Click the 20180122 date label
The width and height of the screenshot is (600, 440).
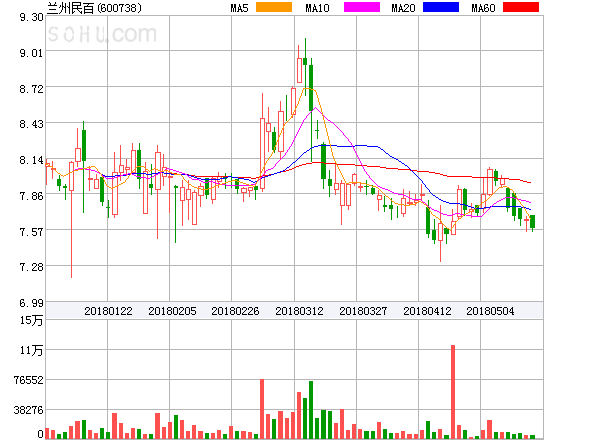pos(108,311)
